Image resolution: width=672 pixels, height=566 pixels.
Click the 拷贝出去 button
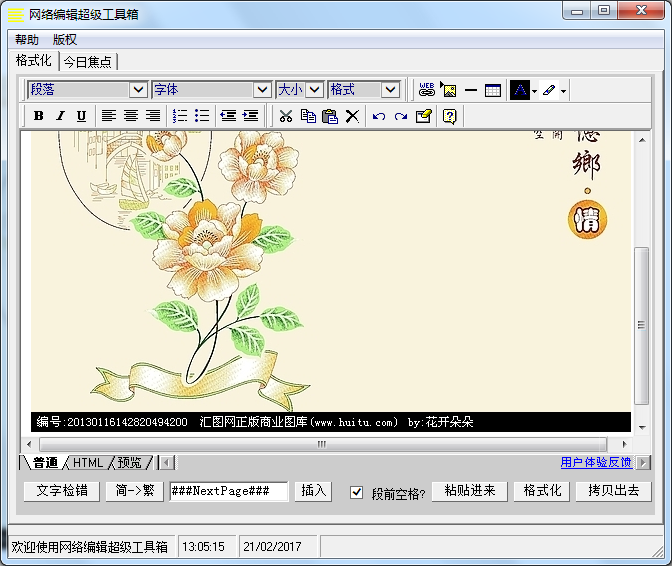click(x=614, y=491)
